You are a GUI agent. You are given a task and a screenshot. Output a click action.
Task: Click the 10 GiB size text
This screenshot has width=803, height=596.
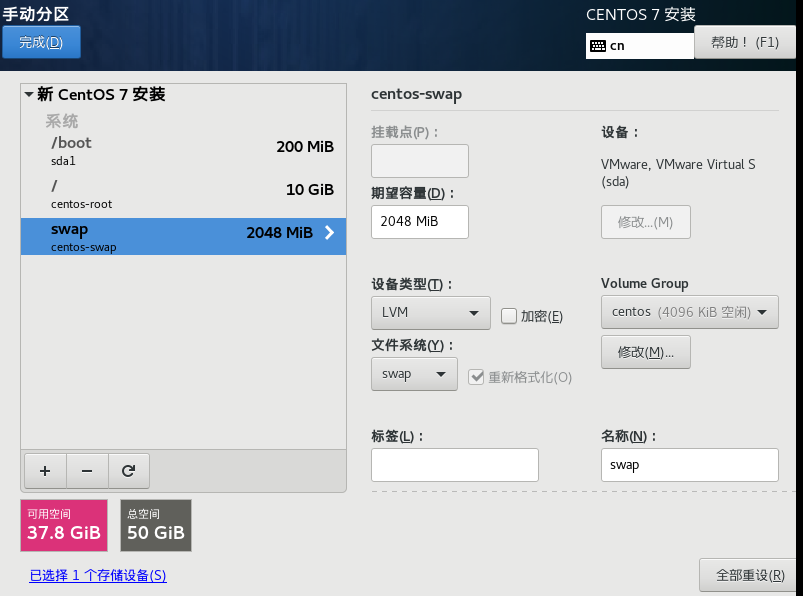click(310, 190)
